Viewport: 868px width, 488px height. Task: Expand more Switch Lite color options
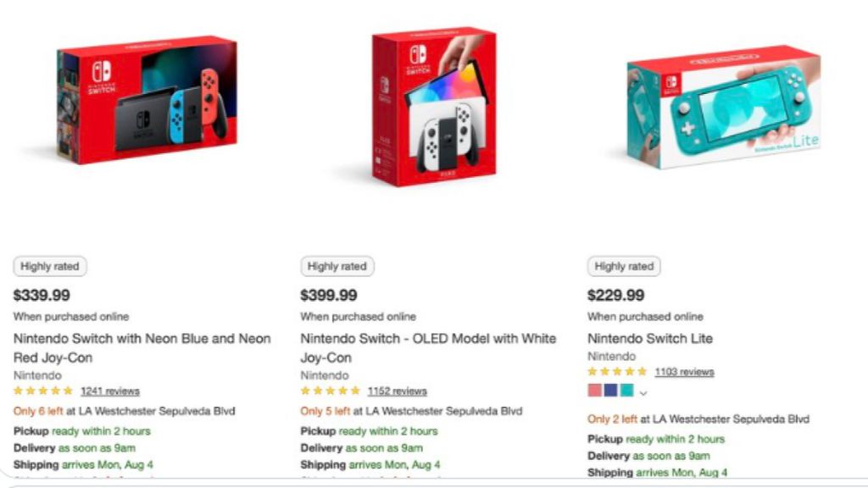(x=643, y=392)
